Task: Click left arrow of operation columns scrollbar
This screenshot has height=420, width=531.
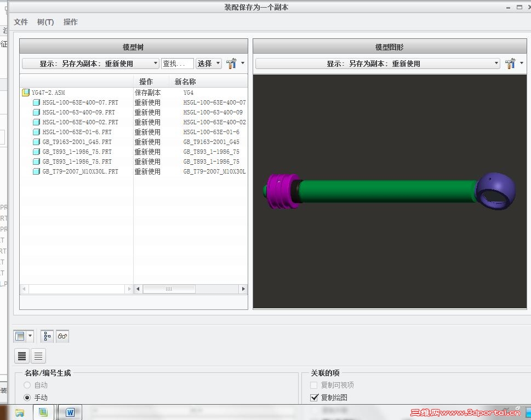Action: pyautogui.click(x=138, y=289)
